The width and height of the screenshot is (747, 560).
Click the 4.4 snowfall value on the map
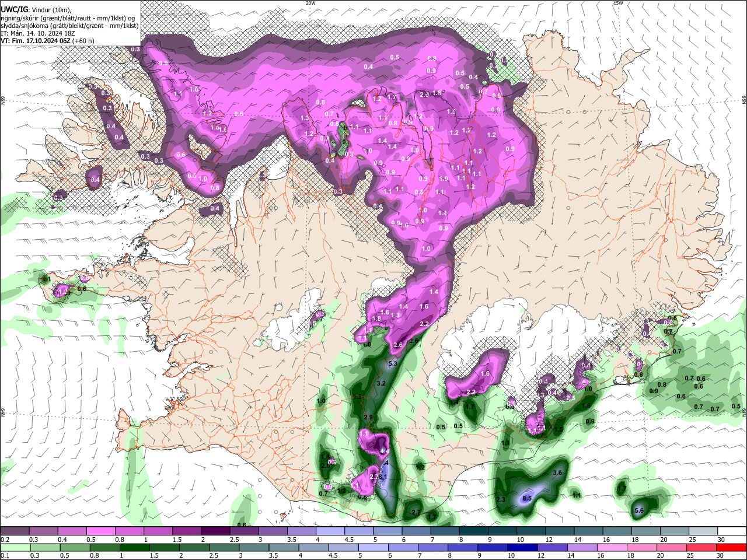click(x=384, y=452)
